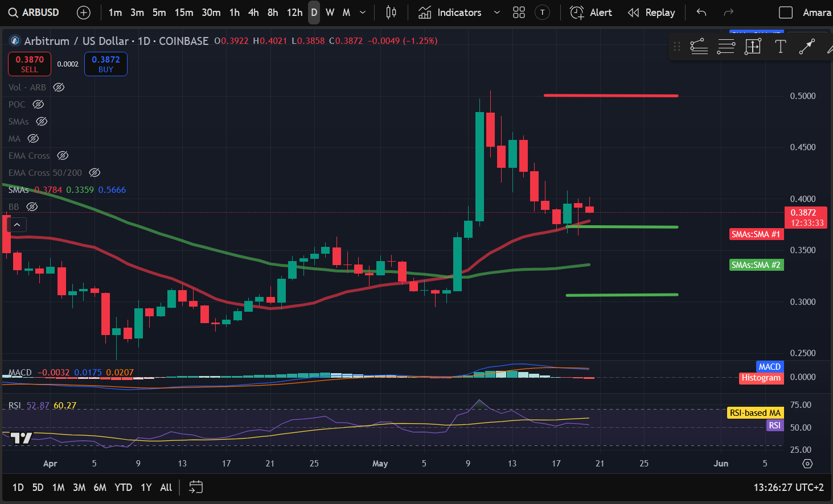Open the indicator templates T icon
This screenshot has width=833, height=504.
pyautogui.click(x=543, y=13)
